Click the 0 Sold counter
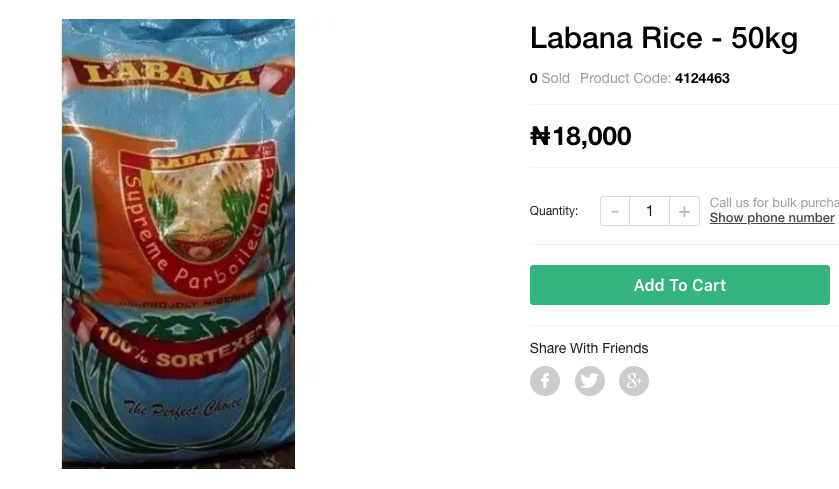This screenshot has width=839, height=489. 549,78
